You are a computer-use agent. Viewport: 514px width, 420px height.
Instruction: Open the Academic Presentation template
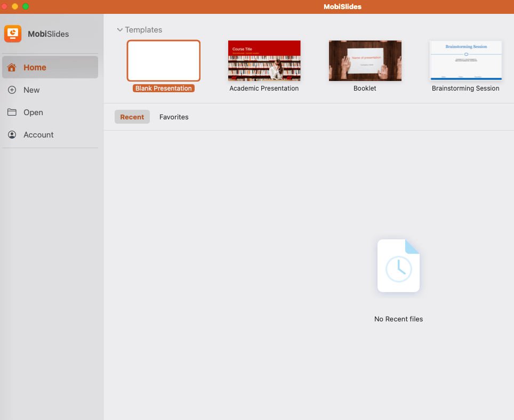coord(264,61)
